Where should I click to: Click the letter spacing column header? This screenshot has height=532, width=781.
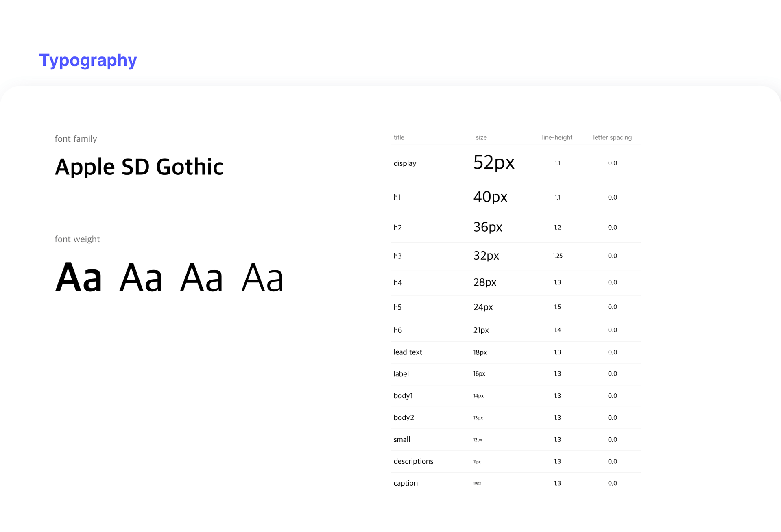612,137
